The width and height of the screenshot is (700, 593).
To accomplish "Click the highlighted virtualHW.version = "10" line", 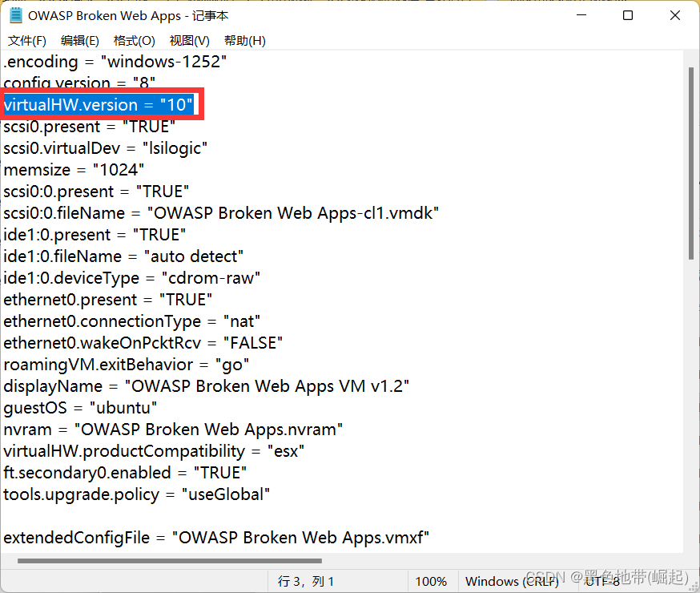I will (99, 104).
